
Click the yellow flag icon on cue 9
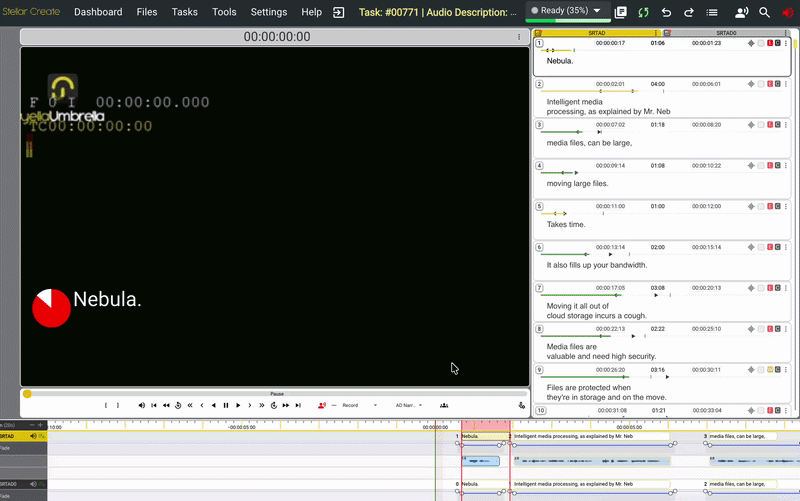coord(770,370)
